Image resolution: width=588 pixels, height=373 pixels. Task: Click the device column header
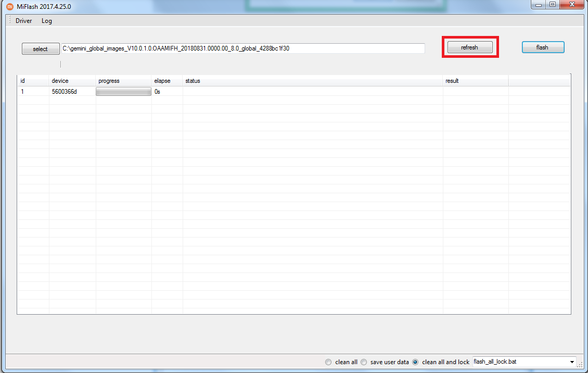[72, 81]
